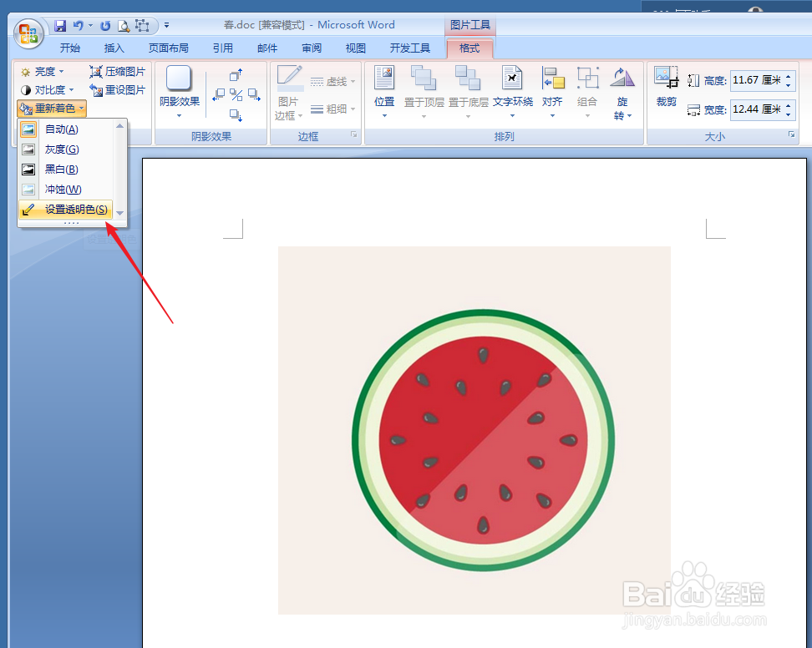Open the 位置 position dropdown
Screen dimensions: 812x648
[384, 93]
